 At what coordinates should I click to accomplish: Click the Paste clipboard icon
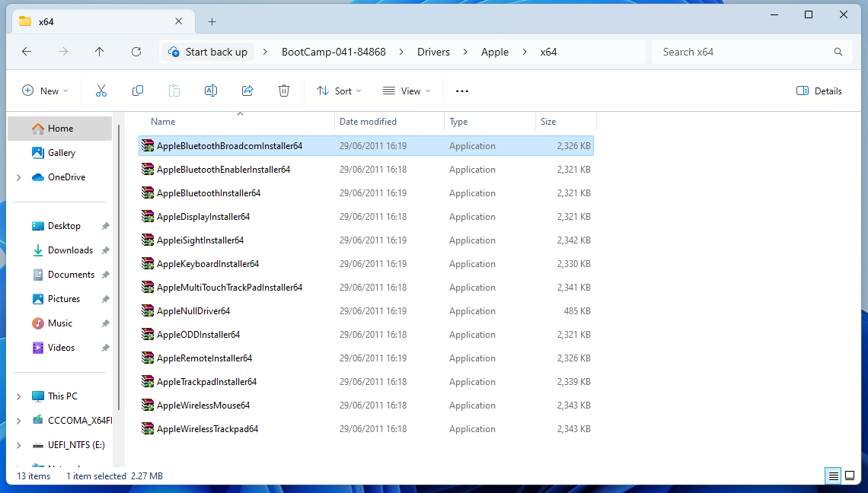click(174, 91)
